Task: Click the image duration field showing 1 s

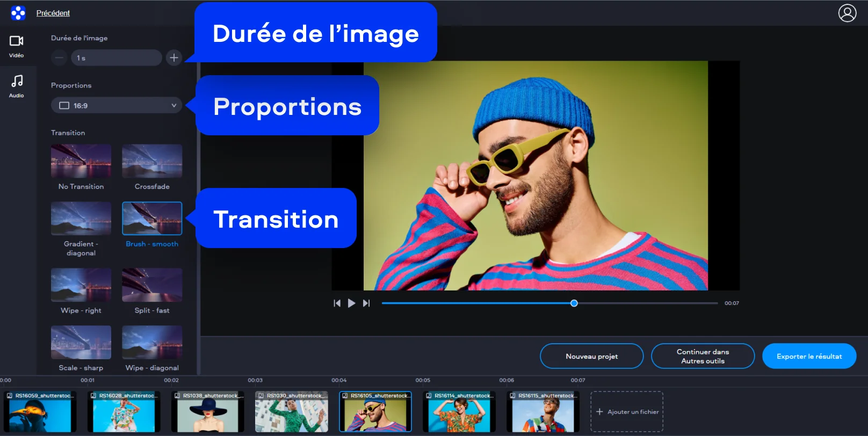Action: [x=117, y=57]
